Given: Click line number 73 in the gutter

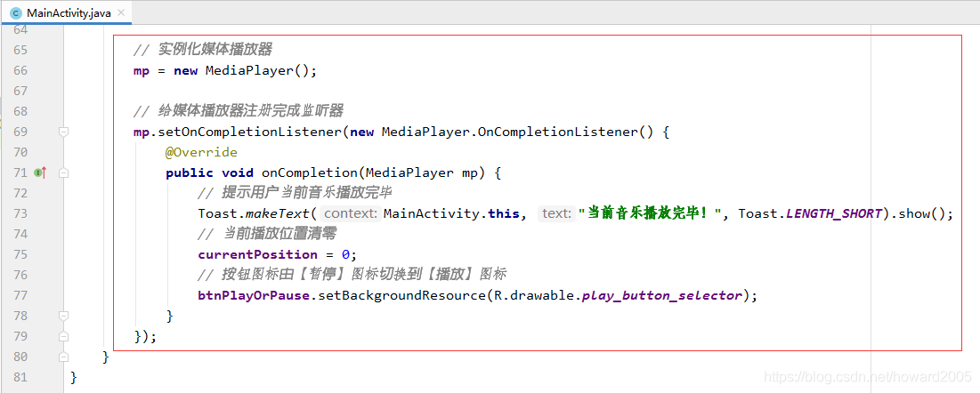Looking at the screenshot, I should coord(20,213).
